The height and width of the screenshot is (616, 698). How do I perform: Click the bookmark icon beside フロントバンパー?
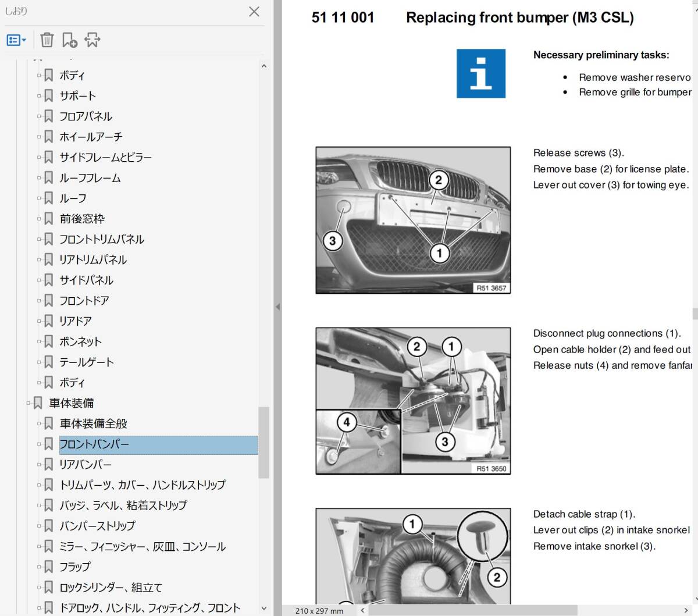(x=49, y=444)
